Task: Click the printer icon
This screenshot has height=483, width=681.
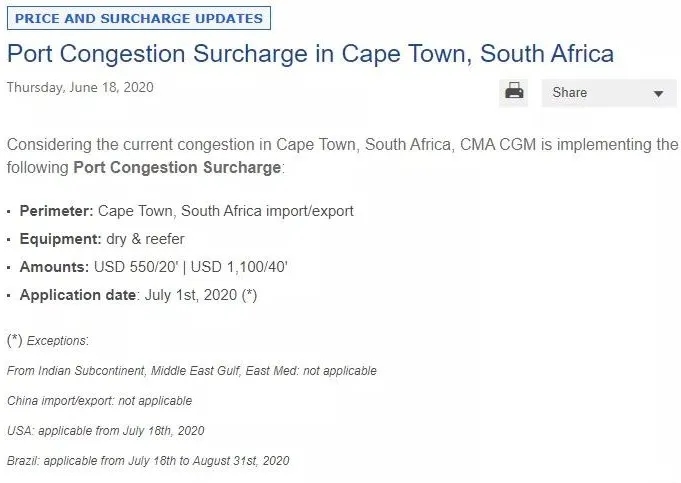Action: [515, 92]
